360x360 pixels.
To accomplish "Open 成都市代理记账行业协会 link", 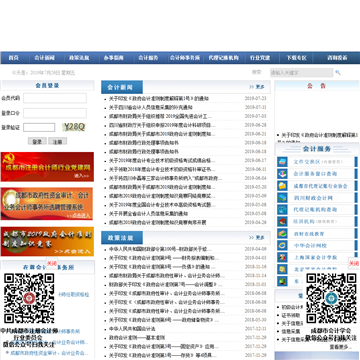I will pos(320,186).
